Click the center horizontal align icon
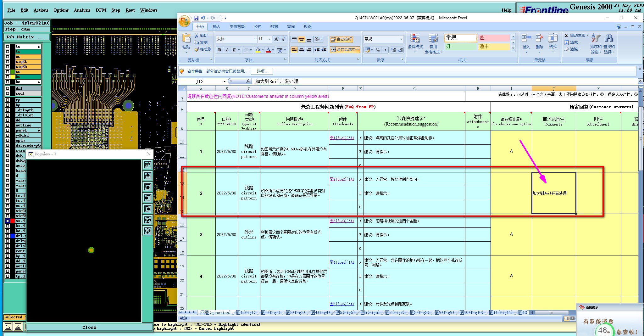Screen dimensions: 644x336 point(301,50)
